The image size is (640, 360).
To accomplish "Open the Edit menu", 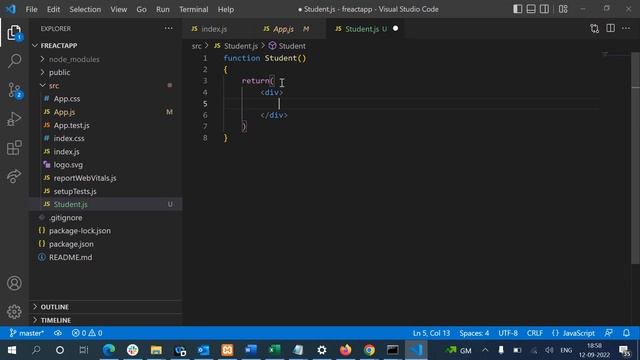I will (53, 9).
